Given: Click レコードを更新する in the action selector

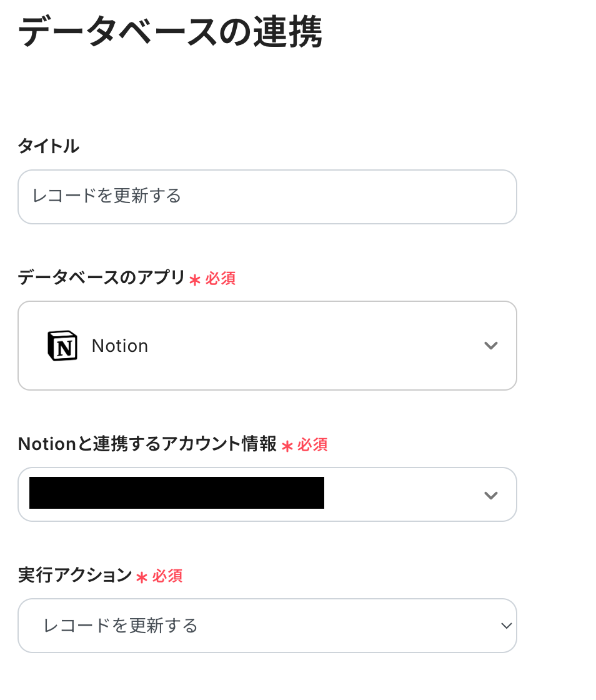Looking at the screenshot, I should point(121,626).
